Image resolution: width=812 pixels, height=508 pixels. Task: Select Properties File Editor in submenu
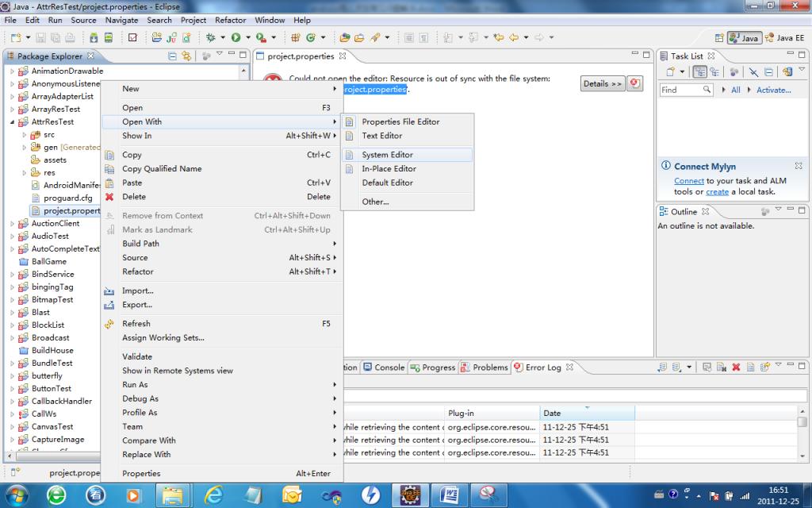(407, 121)
